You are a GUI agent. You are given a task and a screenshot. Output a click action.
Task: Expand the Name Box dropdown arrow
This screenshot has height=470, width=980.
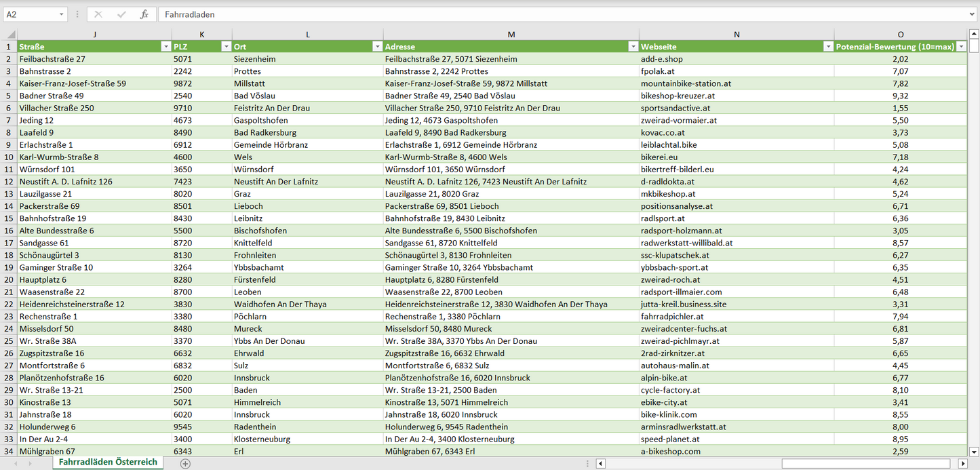coord(62,14)
